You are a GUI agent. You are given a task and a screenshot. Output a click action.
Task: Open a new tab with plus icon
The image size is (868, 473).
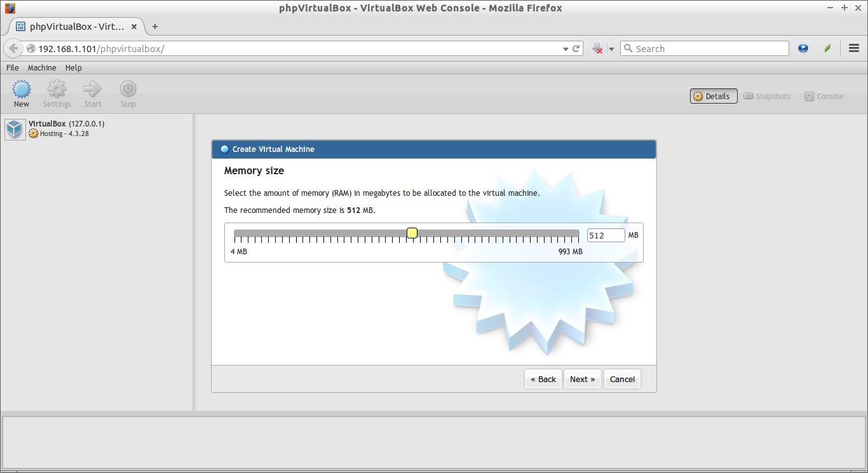(x=154, y=27)
